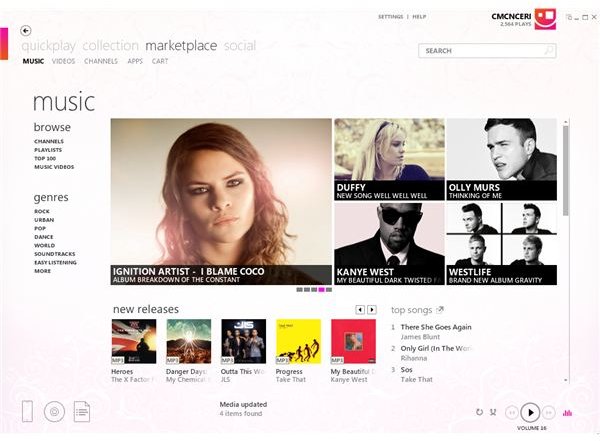Image resolution: width=600 pixels, height=441 pixels.
Task: Toggle shuffle playback icon
Action: tap(493, 412)
